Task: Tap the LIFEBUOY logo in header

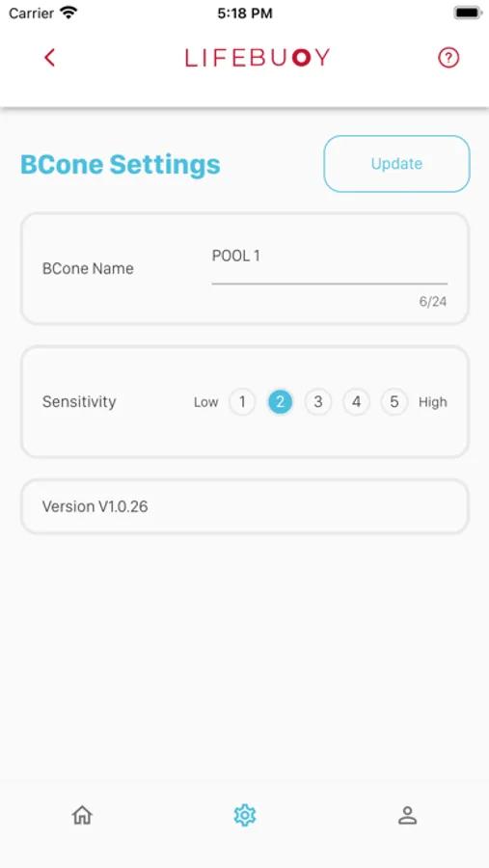Action: pos(258,58)
